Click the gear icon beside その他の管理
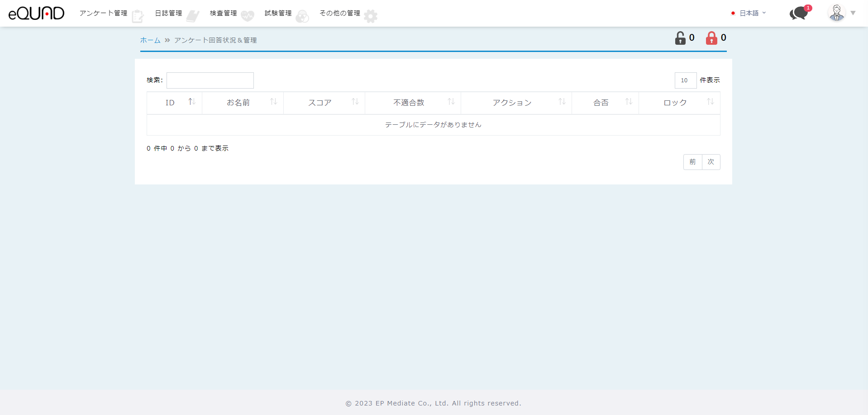Screen dimensions: 868x415 click(x=371, y=16)
